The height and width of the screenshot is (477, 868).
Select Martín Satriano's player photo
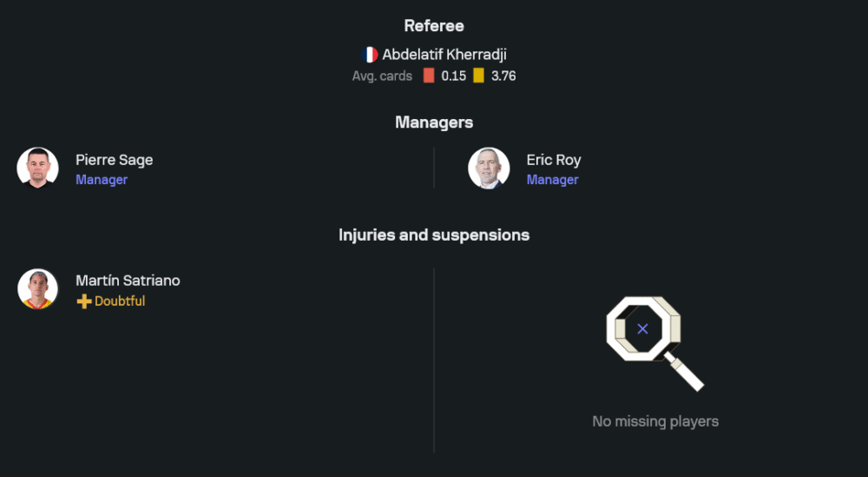point(37,289)
